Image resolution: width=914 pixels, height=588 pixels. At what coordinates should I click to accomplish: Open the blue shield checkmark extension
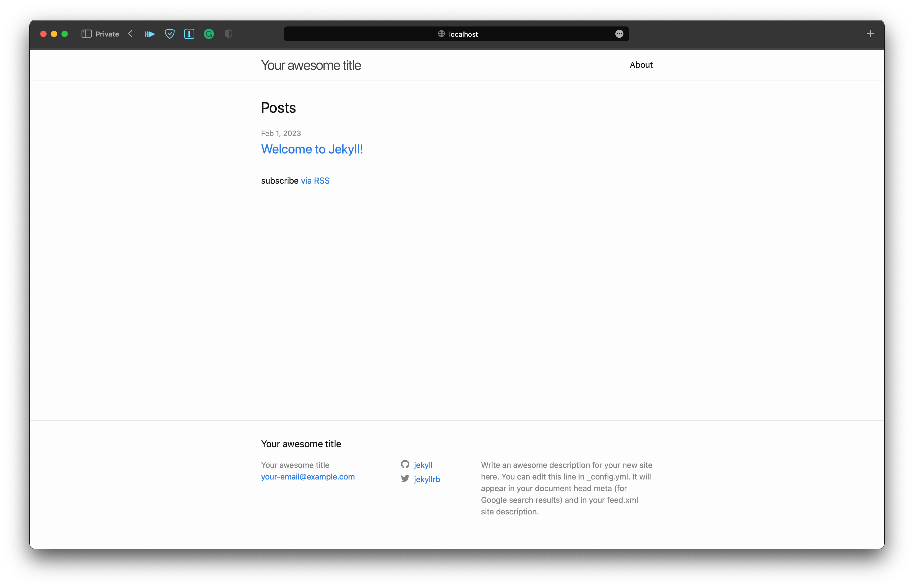(169, 34)
